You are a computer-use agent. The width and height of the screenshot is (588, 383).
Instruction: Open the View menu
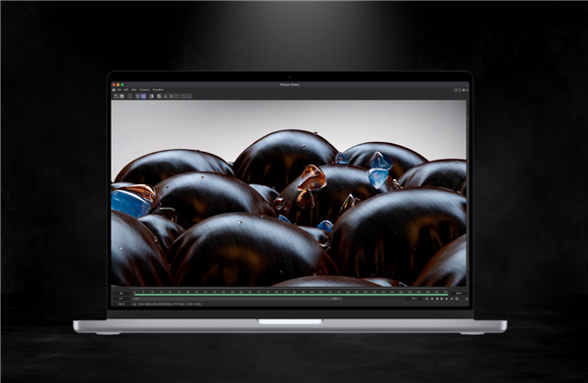[x=134, y=90]
